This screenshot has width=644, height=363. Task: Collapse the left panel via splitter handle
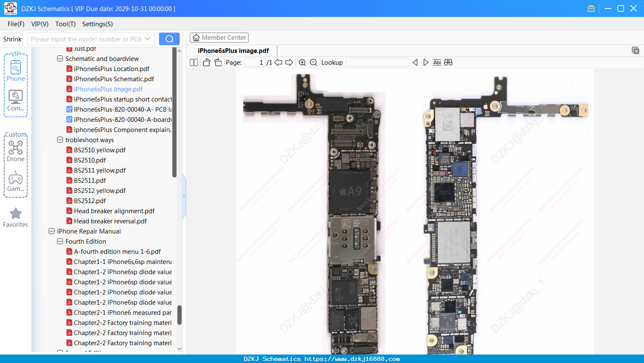click(x=184, y=196)
